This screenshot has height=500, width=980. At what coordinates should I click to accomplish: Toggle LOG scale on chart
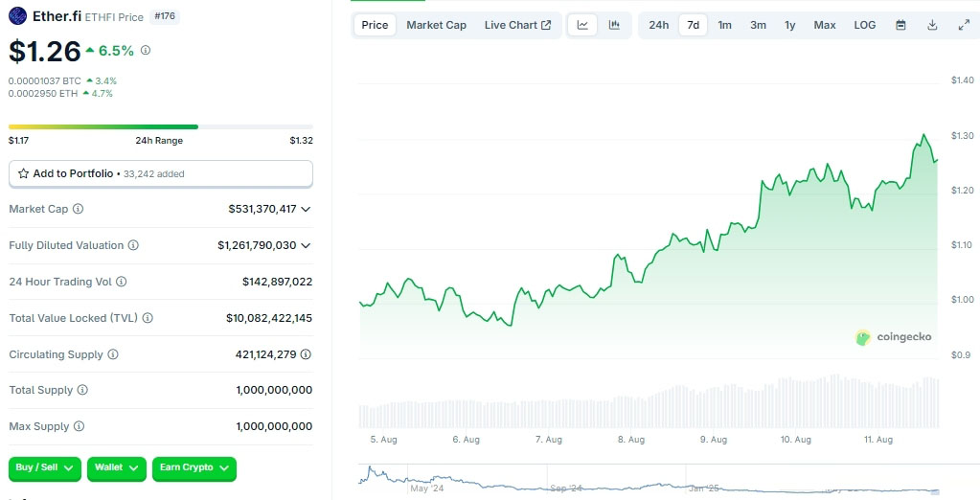point(864,25)
